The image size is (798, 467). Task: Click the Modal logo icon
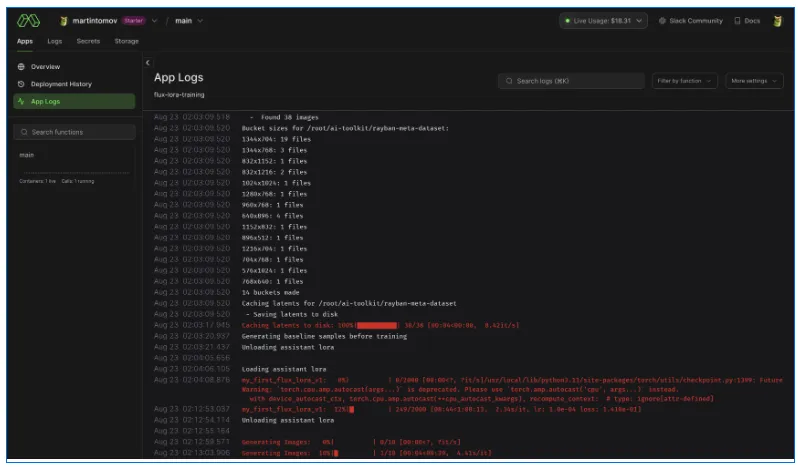28,21
